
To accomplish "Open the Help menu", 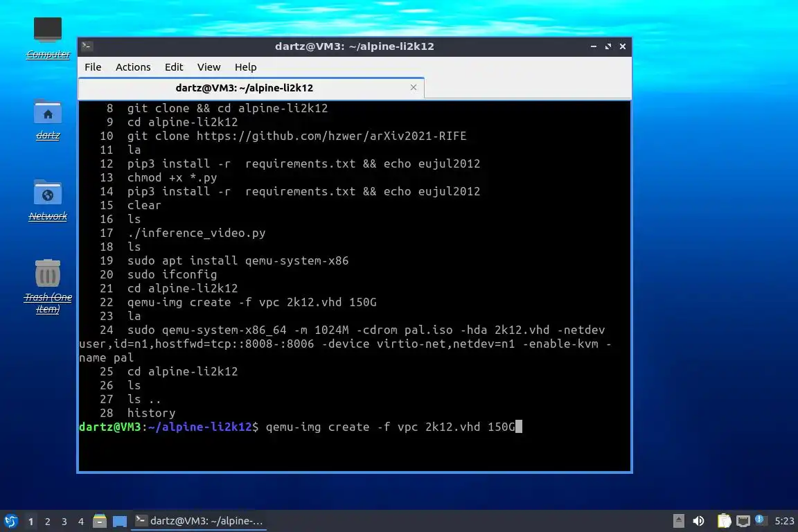I will pyautogui.click(x=245, y=67).
